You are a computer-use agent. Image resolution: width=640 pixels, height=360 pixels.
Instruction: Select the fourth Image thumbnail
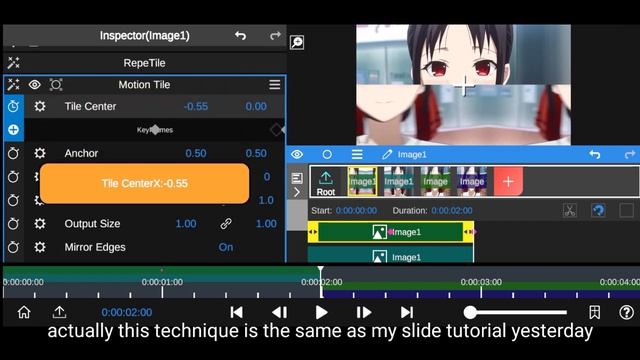coord(472,181)
